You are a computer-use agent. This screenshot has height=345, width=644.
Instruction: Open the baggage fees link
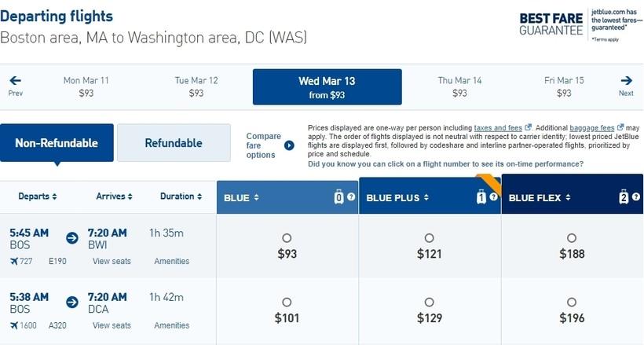pyautogui.click(x=592, y=128)
